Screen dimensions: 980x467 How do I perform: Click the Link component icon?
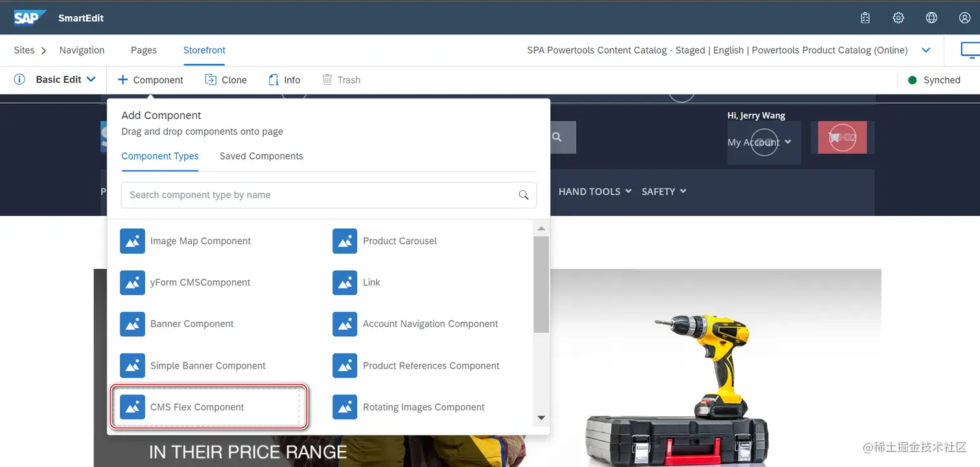tap(345, 282)
